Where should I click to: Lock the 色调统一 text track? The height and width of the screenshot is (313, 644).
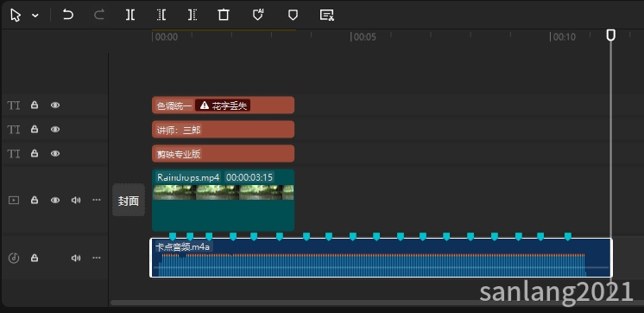[x=35, y=105]
